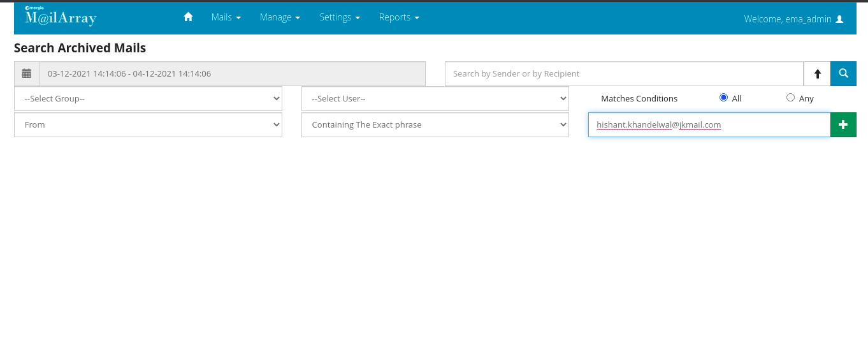Open the calendar date picker icon
868x344 pixels.
(x=27, y=73)
